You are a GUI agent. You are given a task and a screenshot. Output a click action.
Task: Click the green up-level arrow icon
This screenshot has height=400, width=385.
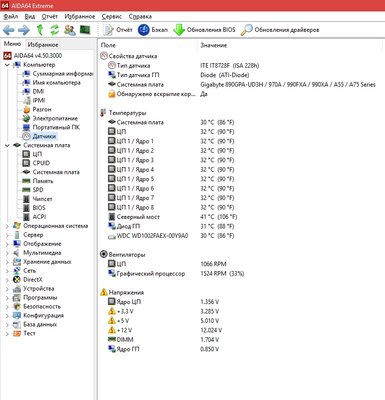[x=40, y=30]
